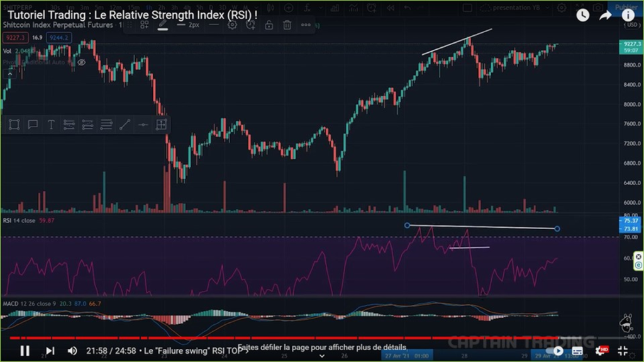Select the 3D timeframe
Viewport: 644px width, 362px height.
(x=222, y=8)
